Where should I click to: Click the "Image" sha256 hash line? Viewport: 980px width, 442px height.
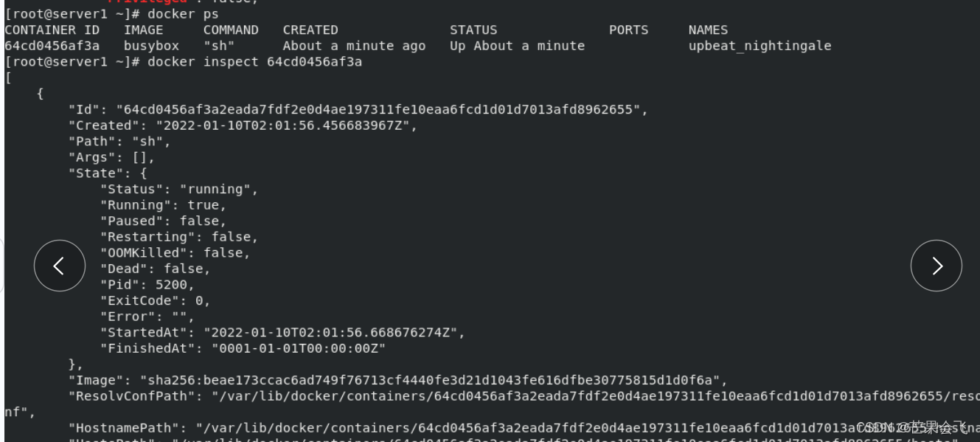click(x=398, y=381)
